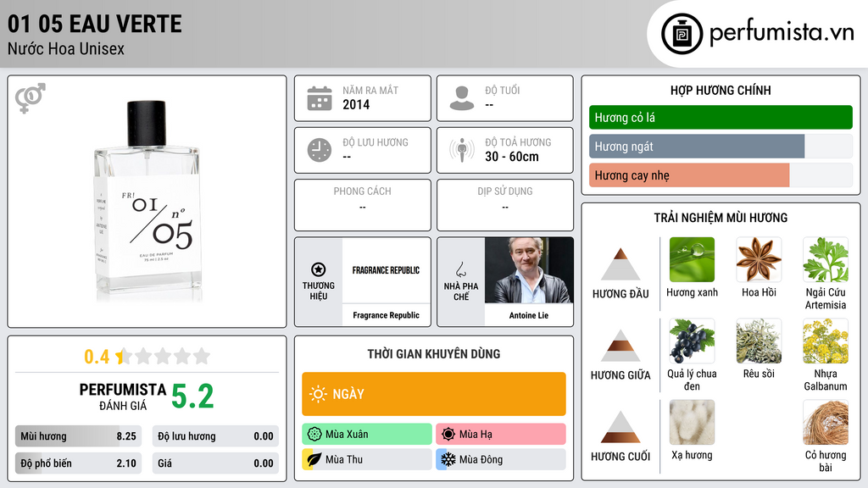Click the perfumista.vn site name
Viewport: 868px width, 488px height.
(x=782, y=32)
